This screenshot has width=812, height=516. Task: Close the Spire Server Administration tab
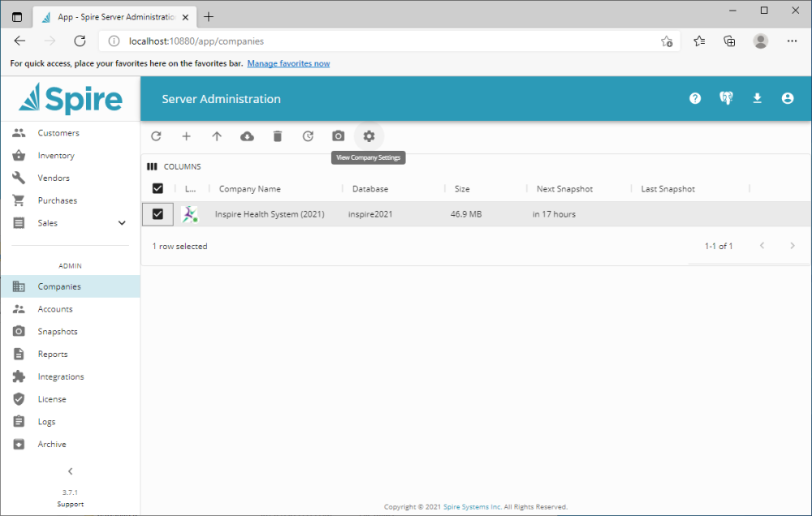(x=185, y=17)
